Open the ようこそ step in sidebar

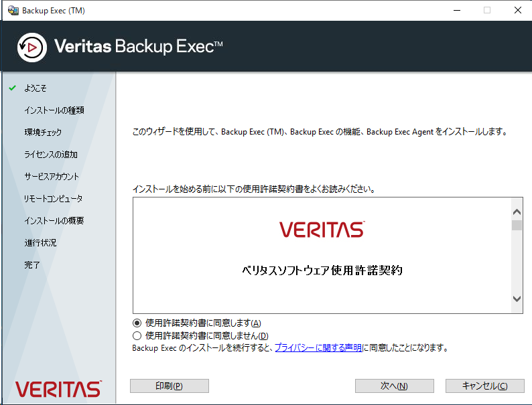[36, 88]
